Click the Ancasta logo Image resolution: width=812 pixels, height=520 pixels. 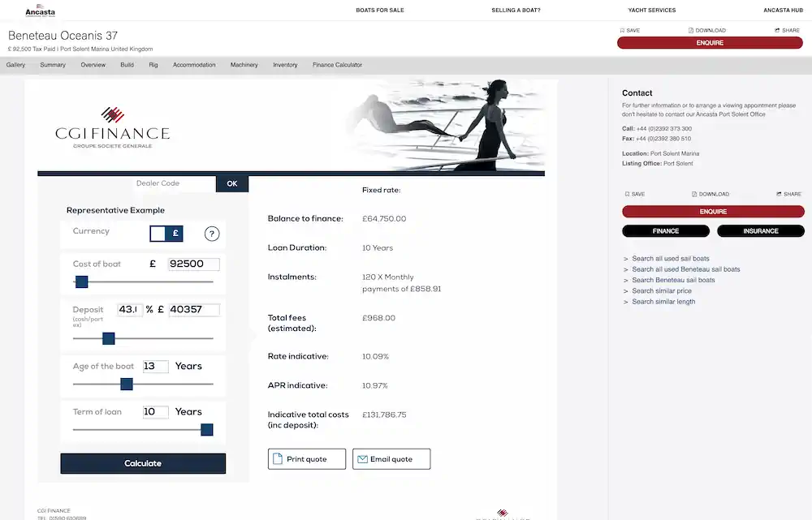pyautogui.click(x=40, y=11)
